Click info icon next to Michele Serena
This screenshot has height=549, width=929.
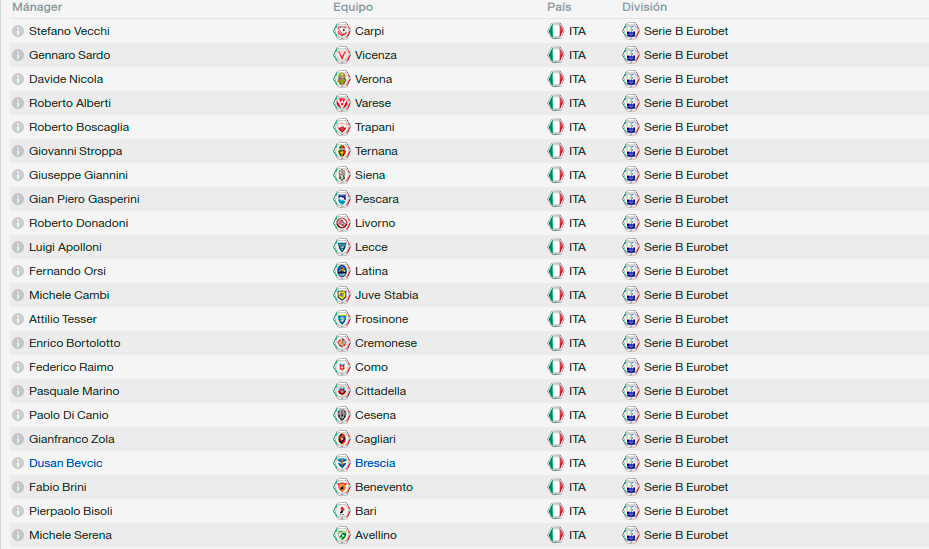18,535
